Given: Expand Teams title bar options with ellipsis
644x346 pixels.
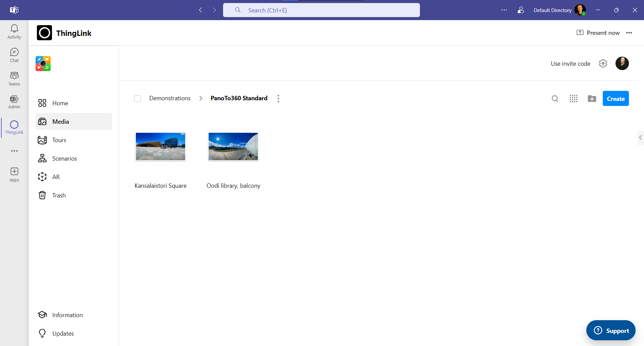Looking at the screenshot, I should coord(504,10).
